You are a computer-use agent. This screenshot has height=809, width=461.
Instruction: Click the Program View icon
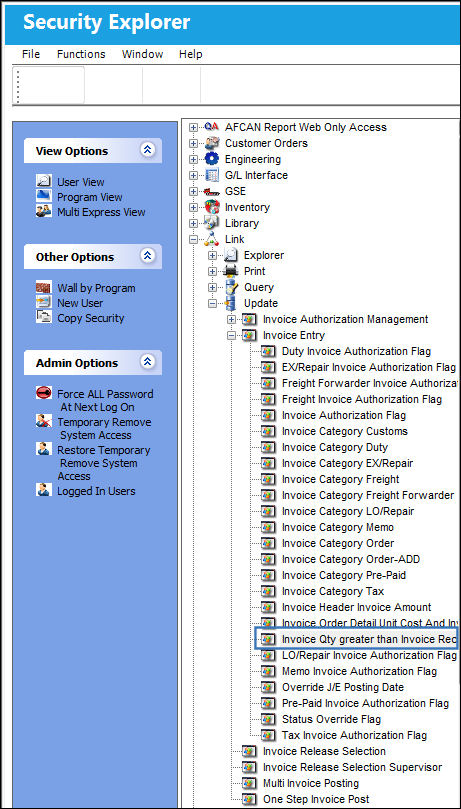44,196
